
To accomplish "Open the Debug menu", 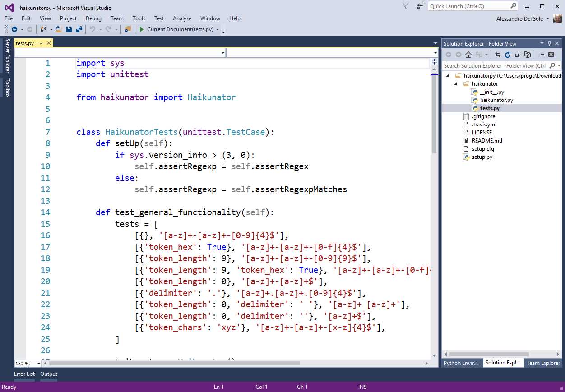I will [x=93, y=18].
